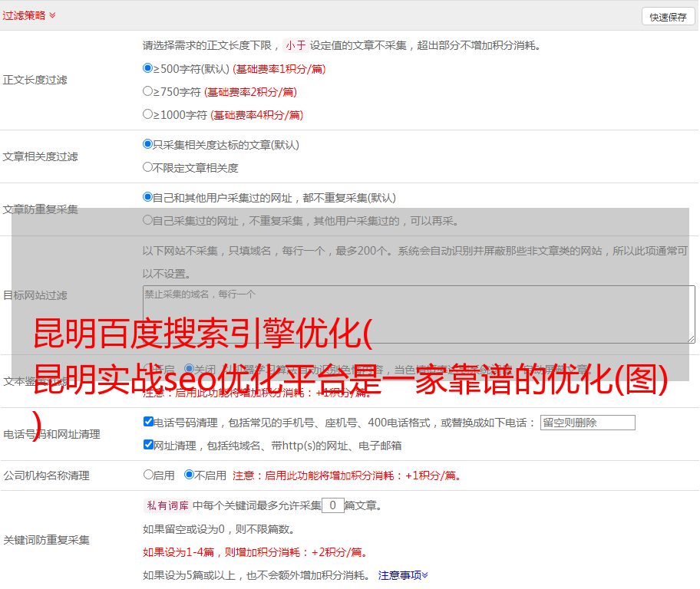This screenshot has height=589, width=700.
Task: Select the ≥500字符(默认) length option
Action: coord(148,68)
